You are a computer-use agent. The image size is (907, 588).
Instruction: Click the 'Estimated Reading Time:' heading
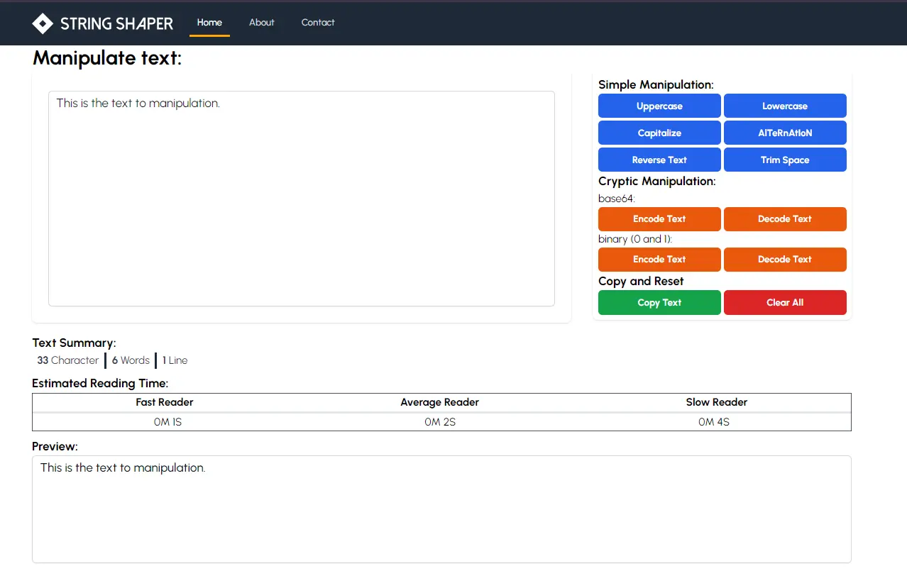point(100,384)
